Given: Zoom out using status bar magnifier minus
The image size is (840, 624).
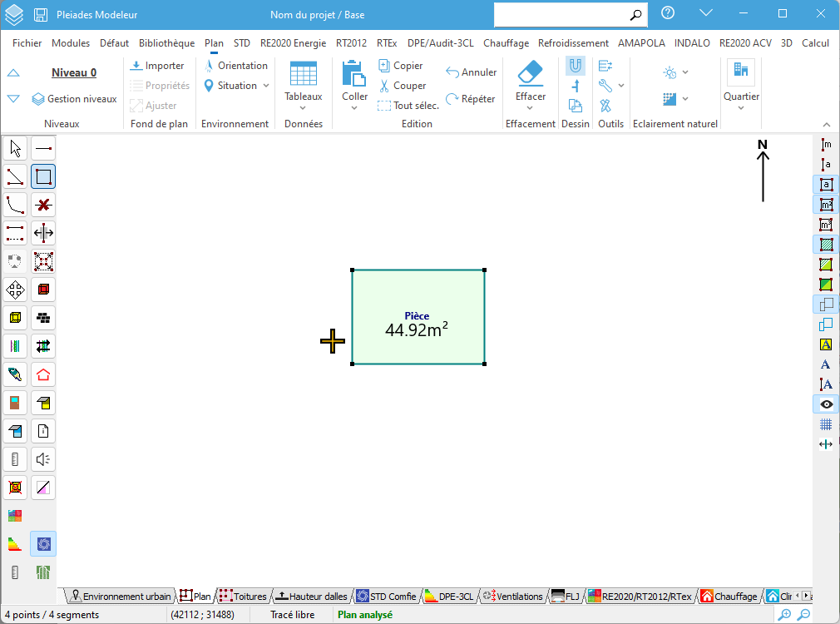Looking at the screenshot, I should click(804, 615).
